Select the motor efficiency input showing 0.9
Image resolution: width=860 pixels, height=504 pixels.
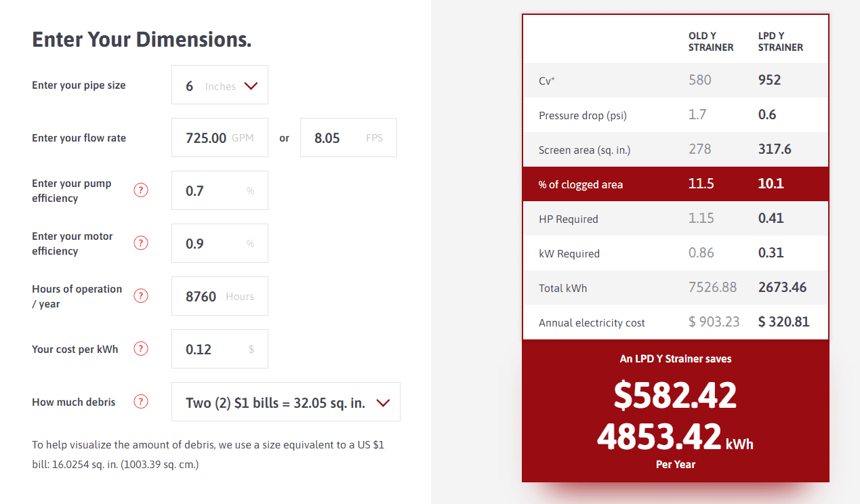(x=220, y=243)
